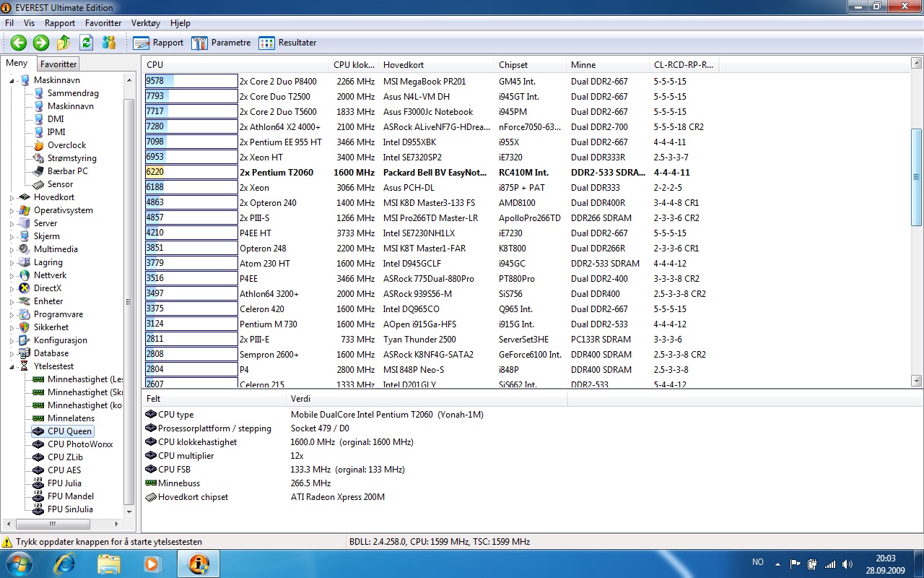Click the Verdi column header
Screen dimensions: 924x578
(426, 399)
